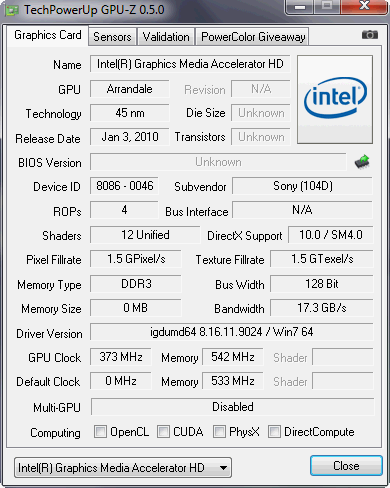Image resolution: width=390 pixels, height=488 pixels.
Task: Click the empty Shader field in GPU Clock row
Action: pos(343,357)
